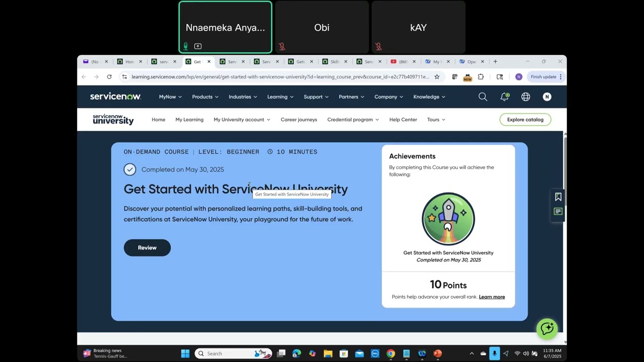This screenshot has width=644, height=362.
Task: Expand the Knowledge menu
Action: 429,97
